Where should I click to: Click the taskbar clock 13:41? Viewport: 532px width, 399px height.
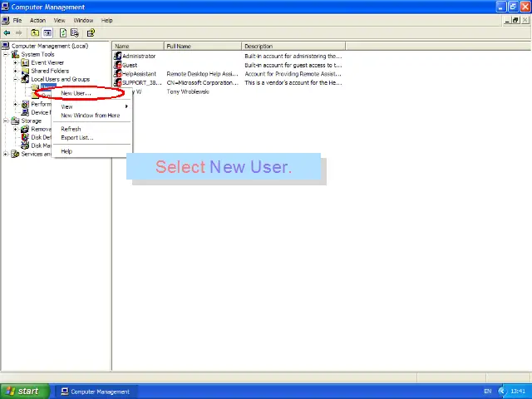518,392
